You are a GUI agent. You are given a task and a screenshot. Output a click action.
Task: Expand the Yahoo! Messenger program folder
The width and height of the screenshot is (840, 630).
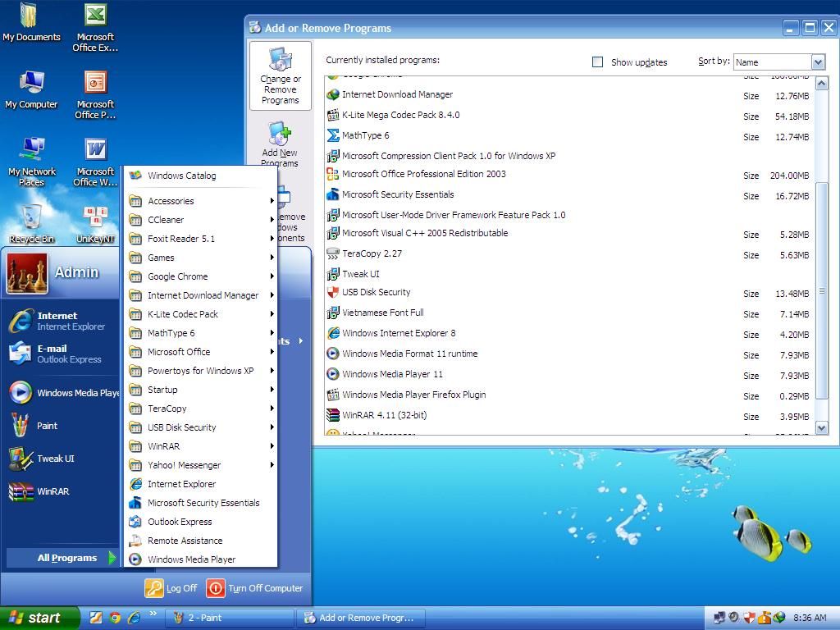(x=201, y=465)
